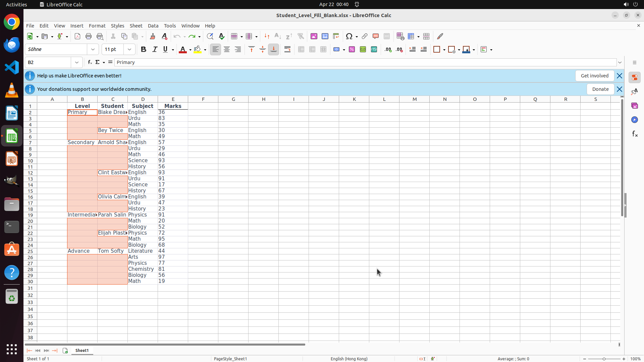Click the Export as PDF icon
Image resolution: width=644 pixels, height=362 pixels.
77,36
